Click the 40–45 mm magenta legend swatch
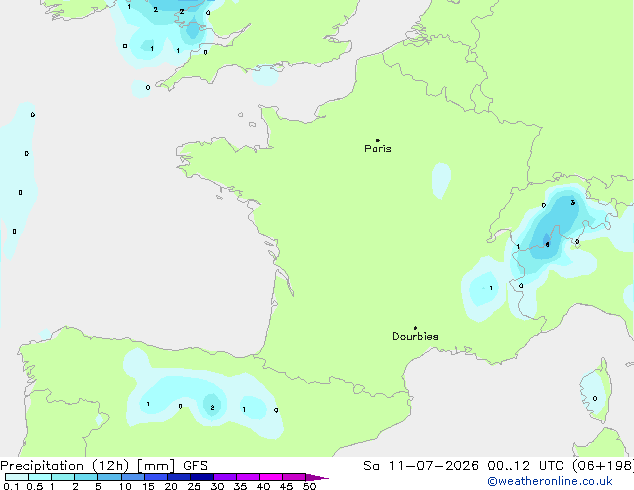The height and width of the screenshot is (490, 634). [271, 477]
